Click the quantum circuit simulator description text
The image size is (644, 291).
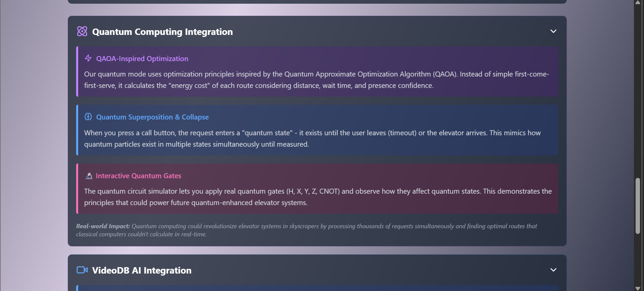(318, 197)
